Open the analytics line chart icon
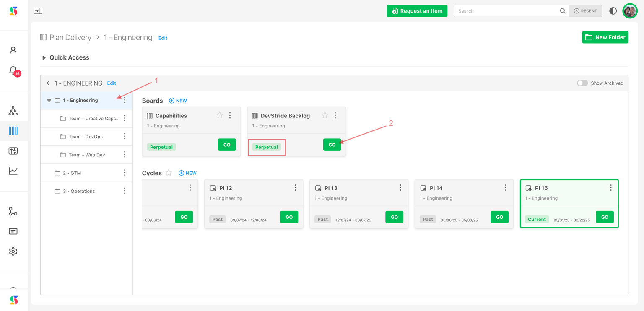 [13, 171]
